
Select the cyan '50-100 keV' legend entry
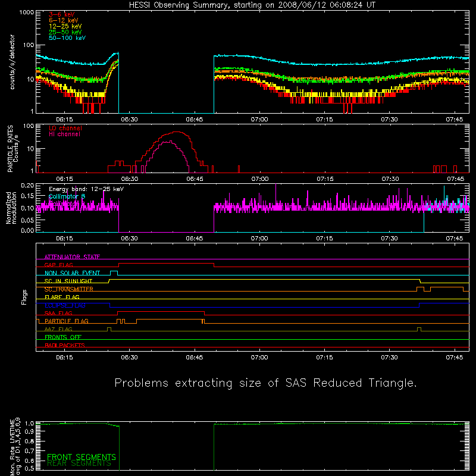(67, 38)
